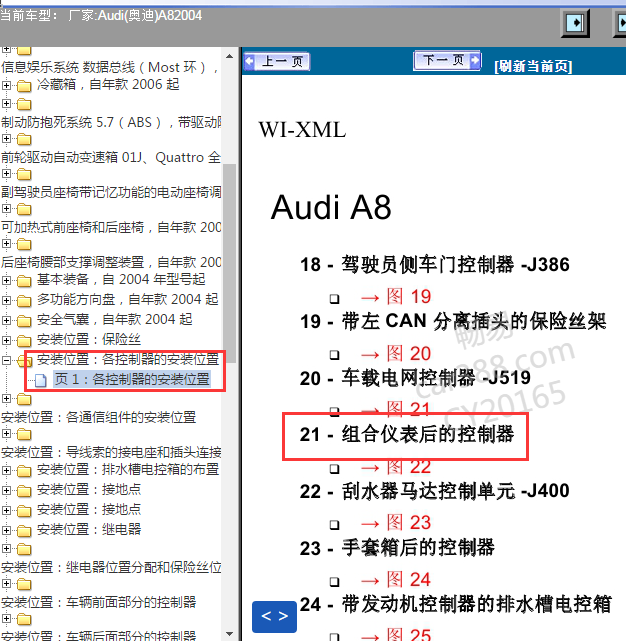Click folder icon of 安全气囊 entry
Image resolution: width=626 pixels, height=641 pixels.
pyautogui.click(x=24, y=321)
